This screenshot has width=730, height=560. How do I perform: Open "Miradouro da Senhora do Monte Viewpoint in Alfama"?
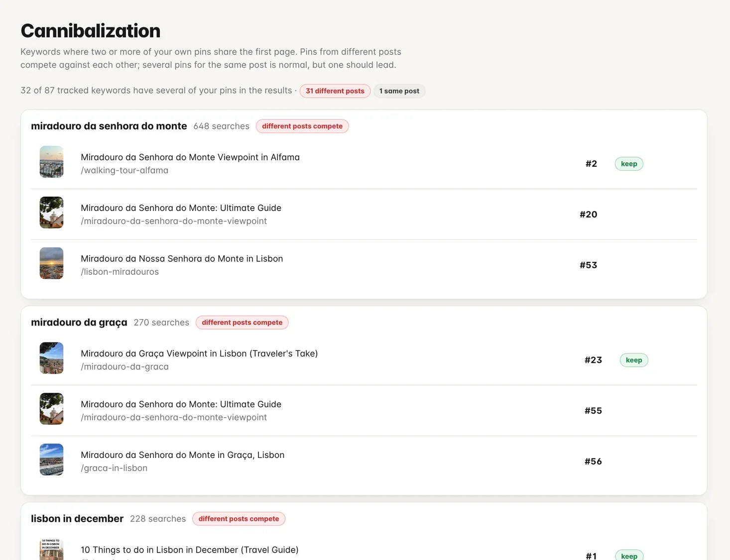coord(190,157)
